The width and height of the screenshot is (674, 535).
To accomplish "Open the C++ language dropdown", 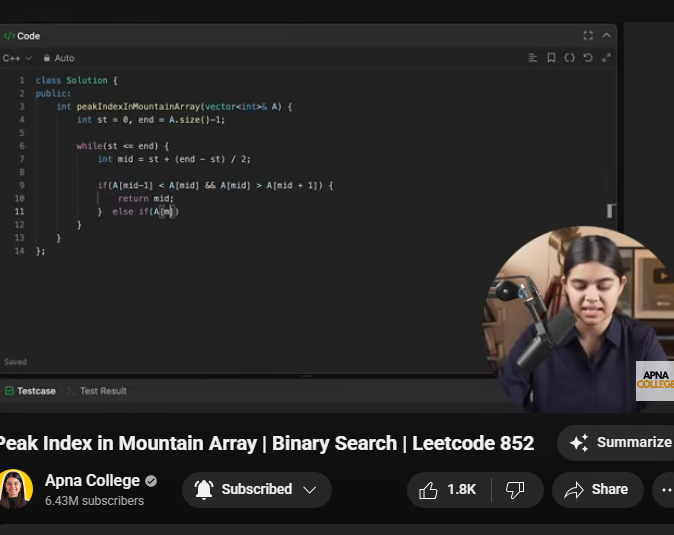I will click(x=17, y=58).
